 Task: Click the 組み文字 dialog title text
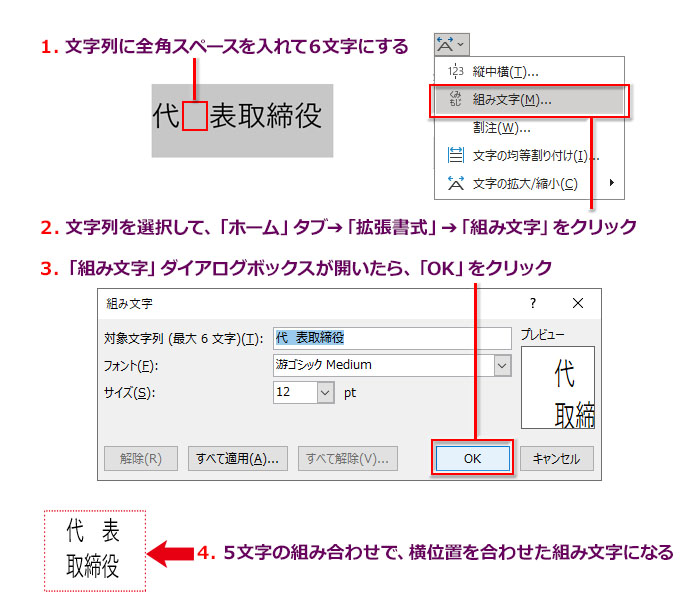[x=129, y=304]
